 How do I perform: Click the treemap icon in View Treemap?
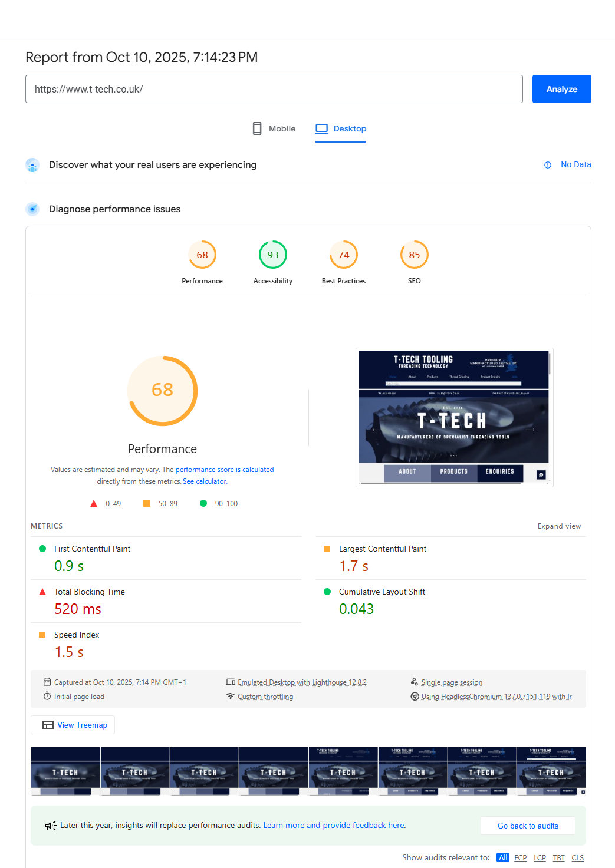(48, 725)
